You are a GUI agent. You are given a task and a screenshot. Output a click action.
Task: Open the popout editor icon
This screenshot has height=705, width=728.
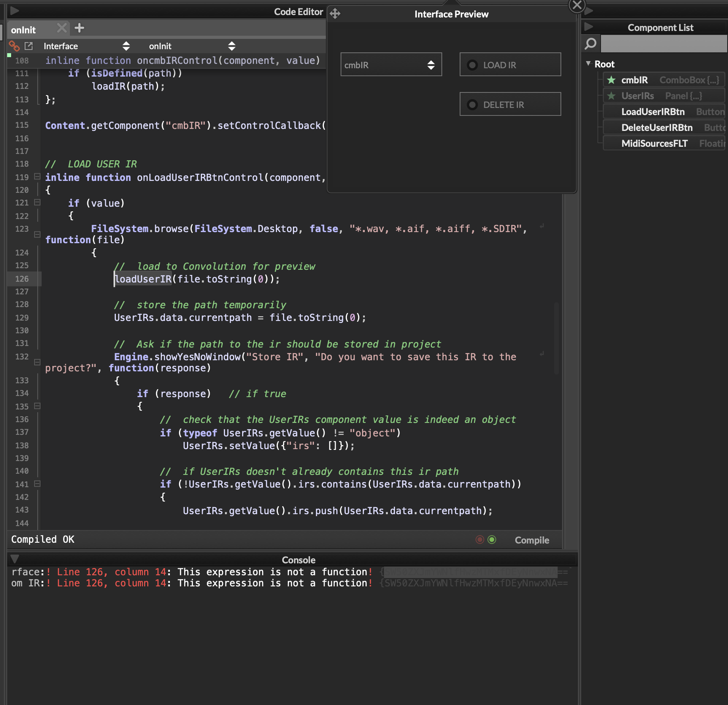click(x=29, y=46)
